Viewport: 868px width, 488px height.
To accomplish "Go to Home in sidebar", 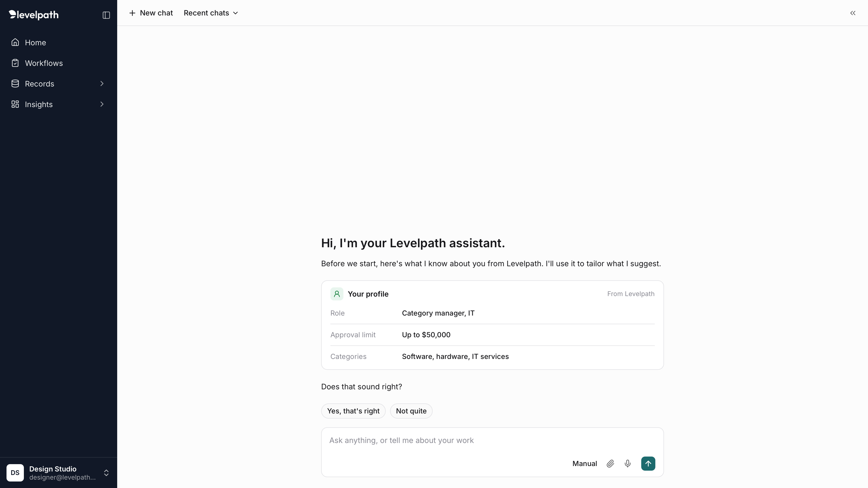I will click(58, 43).
